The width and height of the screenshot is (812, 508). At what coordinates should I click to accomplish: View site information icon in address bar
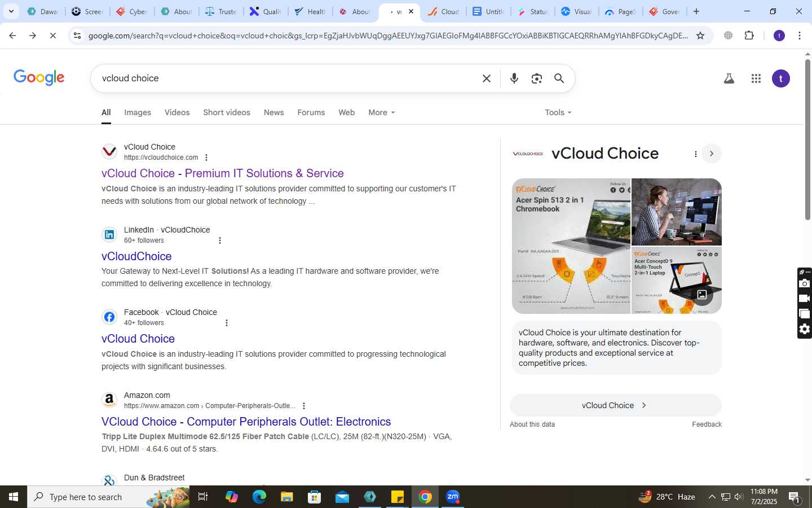(x=77, y=36)
